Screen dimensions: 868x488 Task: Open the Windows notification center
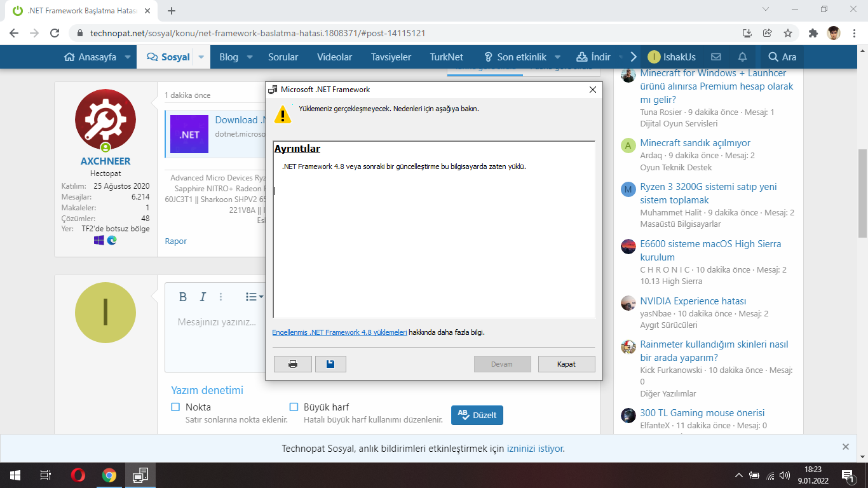[848, 475]
